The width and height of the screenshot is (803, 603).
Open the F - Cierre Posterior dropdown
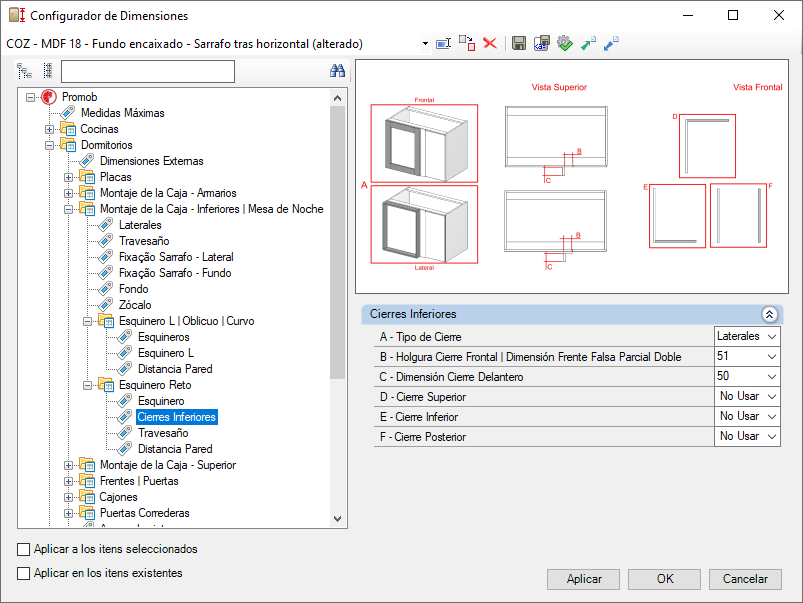(772, 436)
